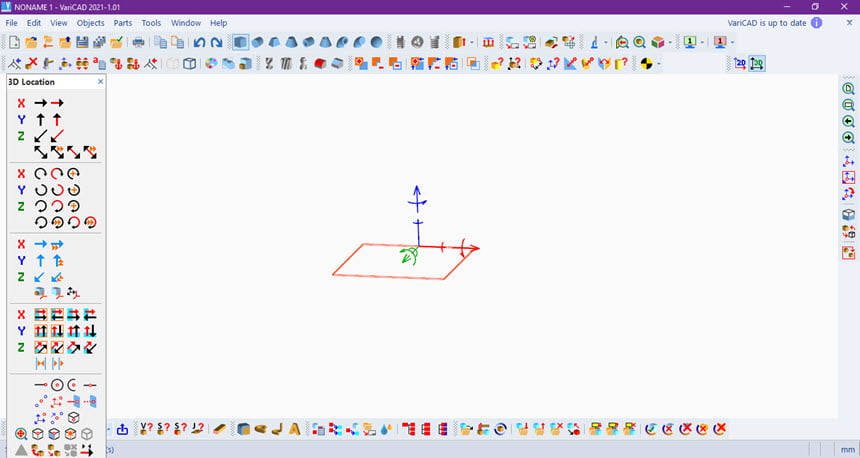Insert a box solid from toolbar

point(240,42)
